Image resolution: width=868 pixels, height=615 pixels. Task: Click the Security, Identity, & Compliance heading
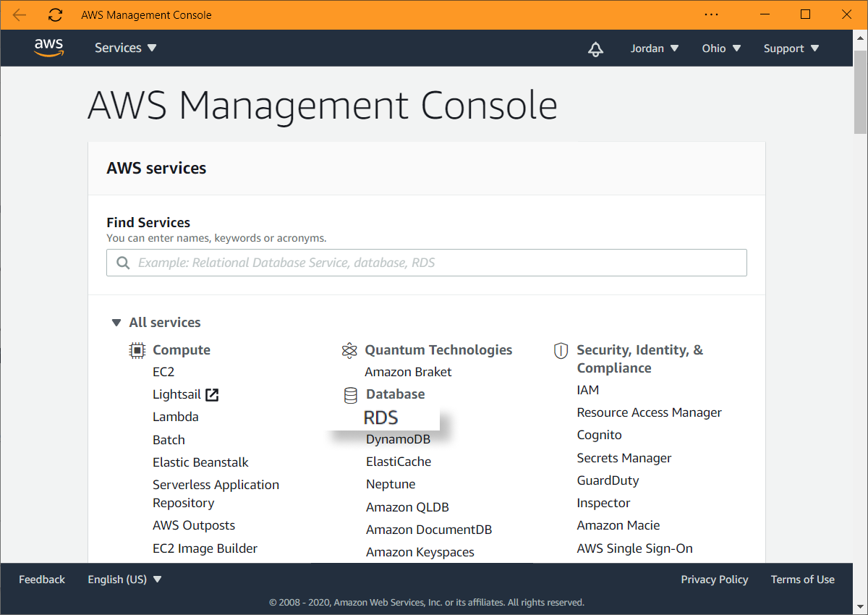tap(640, 359)
